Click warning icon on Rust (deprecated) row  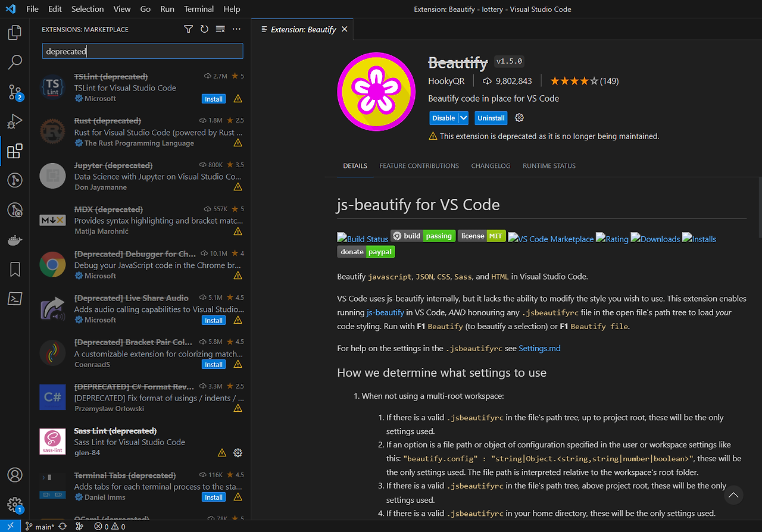[x=238, y=143]
